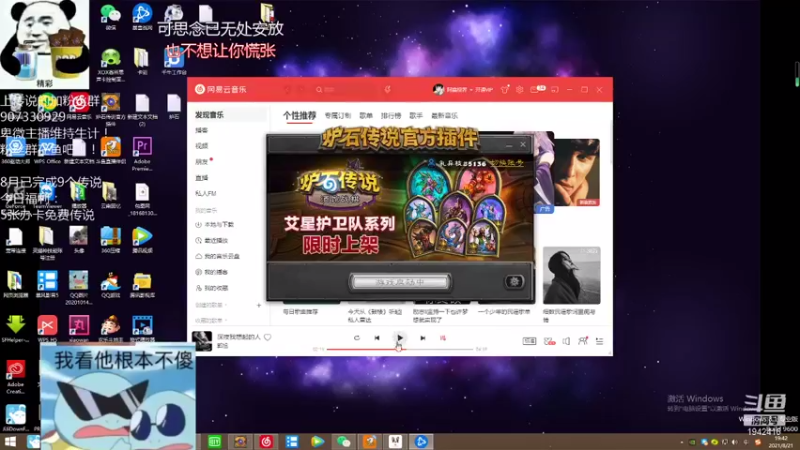This screenshot has width=800, height=450.
Task: Open the WPS Office desktop shortcut
Action: click(47, 151)
